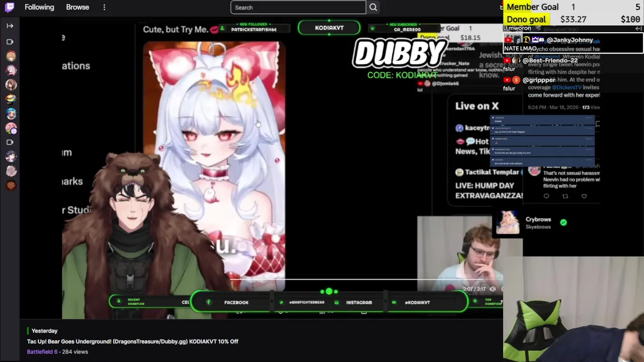
Task: Click the tweet heart like icon
Action: [584, 196]
